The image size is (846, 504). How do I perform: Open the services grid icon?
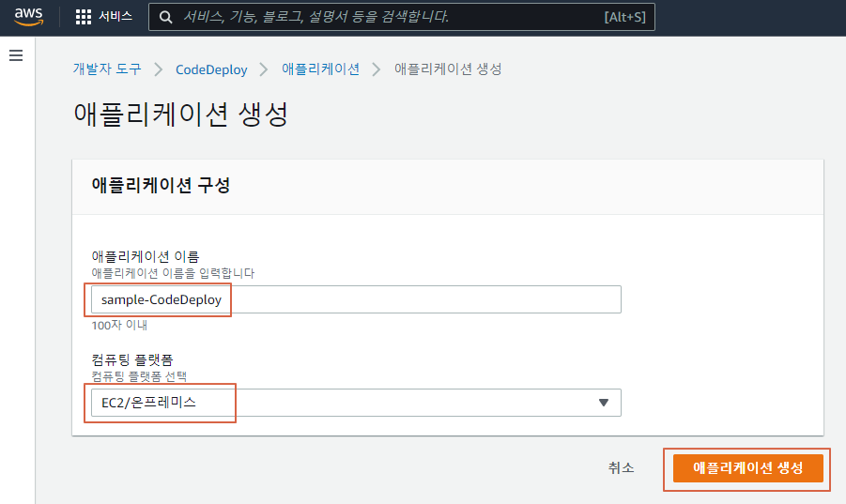[83, 17]
